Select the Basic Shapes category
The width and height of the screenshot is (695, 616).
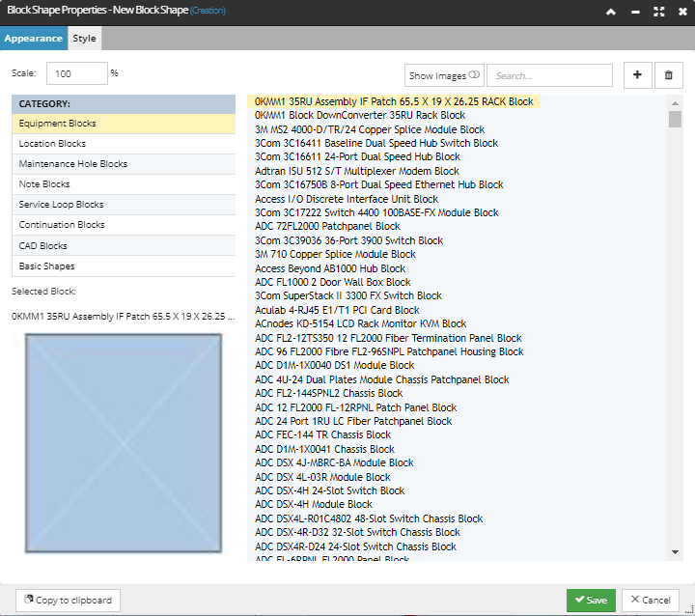tap(124, 266)
